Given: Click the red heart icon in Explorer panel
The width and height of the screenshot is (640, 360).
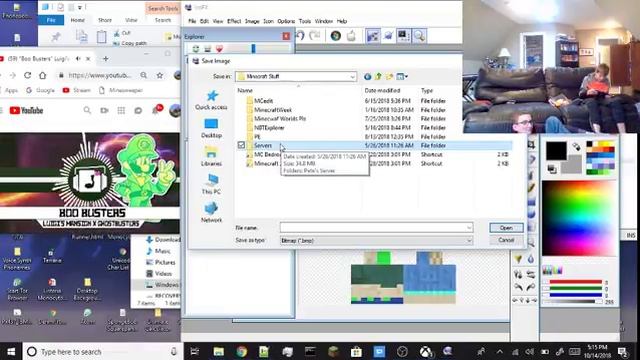Looking at the screenshot, I should click(220, 49).
